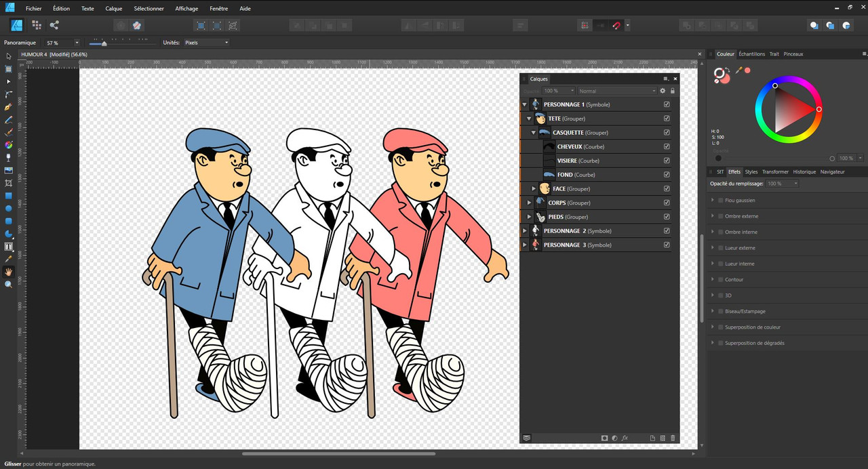Select the Pie shape tool

[x=9, y=234]
